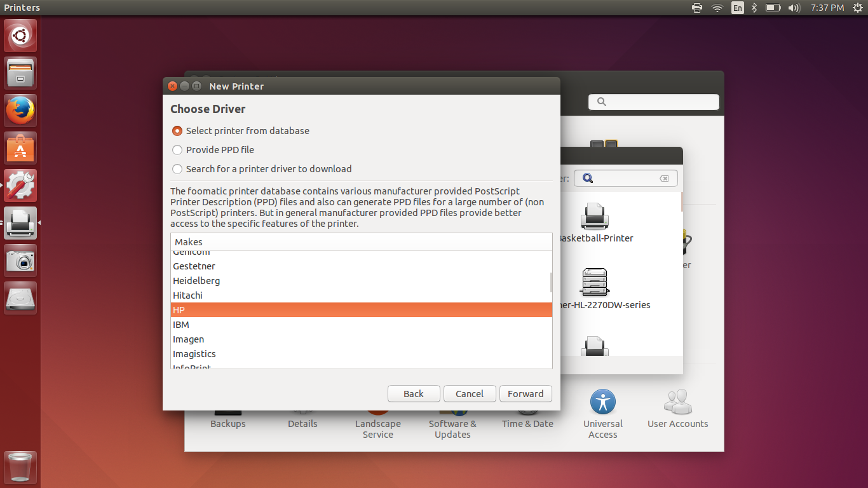Viewport: 868px width, 488px height.
Task: Open the Bluetooth indicator menu
Action: click(754, 8)
